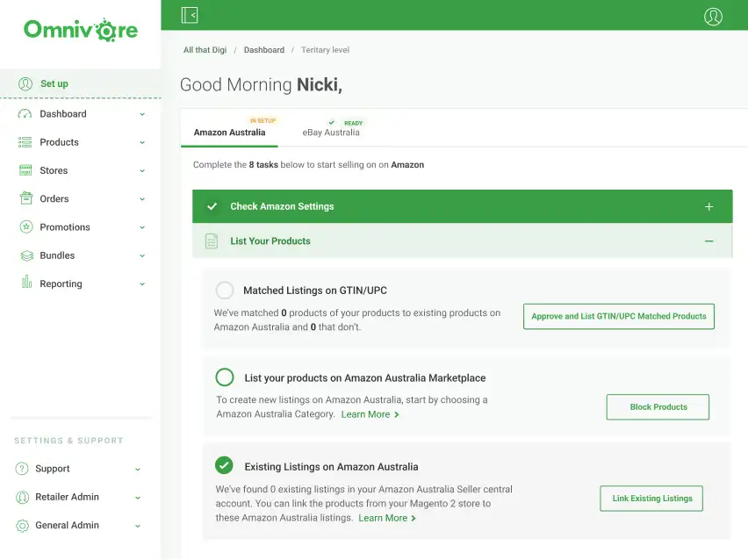Expand the Reporting menu chevron
This screenshot has width=748, height=560.
[x=142, y=284]
